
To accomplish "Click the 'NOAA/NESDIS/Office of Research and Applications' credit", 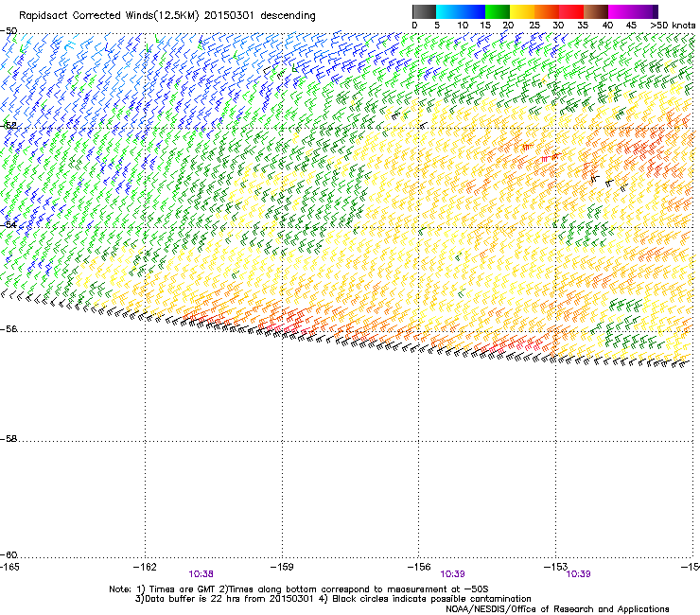I will point(557,609).
